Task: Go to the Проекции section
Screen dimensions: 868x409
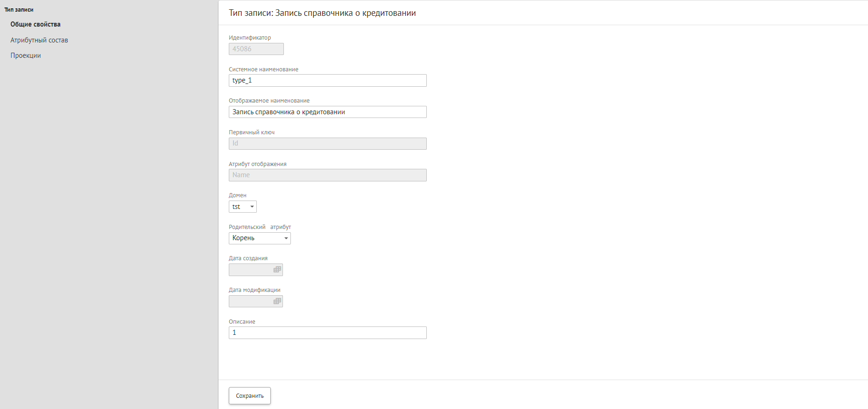Action: pyautogui.click(x=26, y=55)
